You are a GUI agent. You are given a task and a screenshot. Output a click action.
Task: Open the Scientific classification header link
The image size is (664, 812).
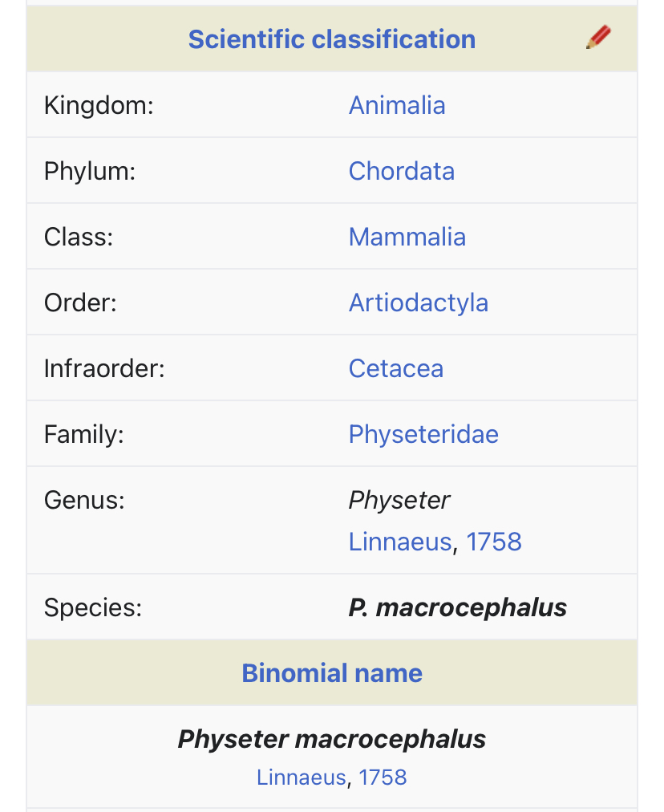(x=332, y=39)
